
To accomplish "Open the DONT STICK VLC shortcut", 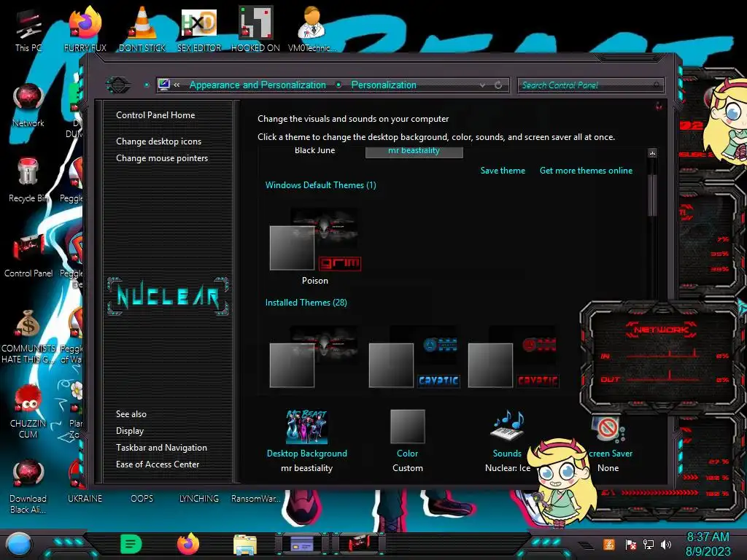I will pos(142,30).
